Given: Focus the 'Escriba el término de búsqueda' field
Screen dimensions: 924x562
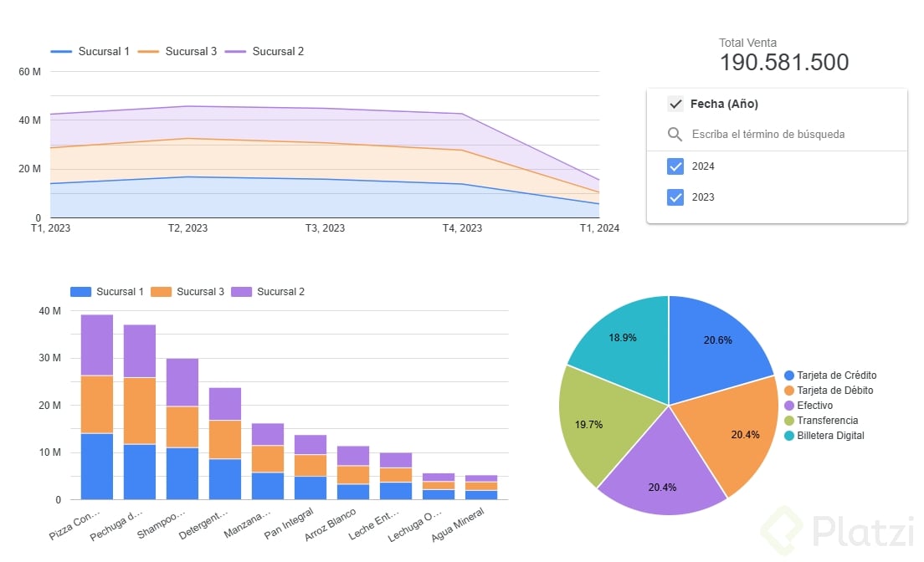Looking at the screenshot, I should pyautogui.click(x=767, y=135).
